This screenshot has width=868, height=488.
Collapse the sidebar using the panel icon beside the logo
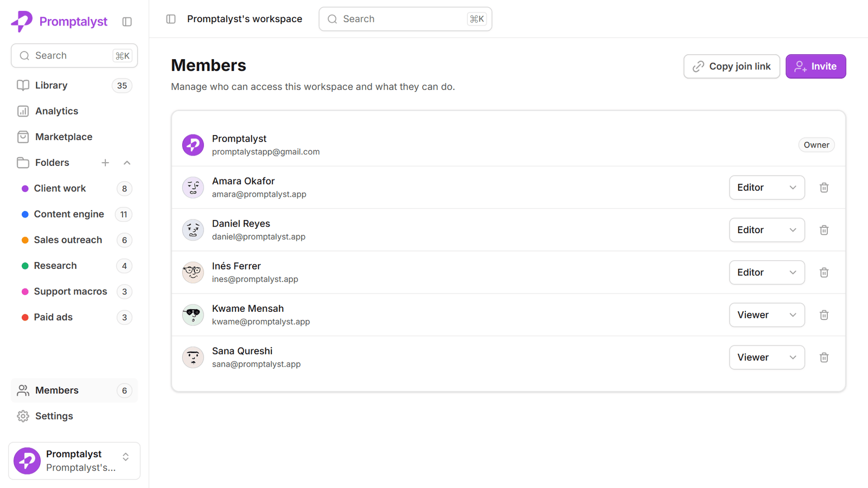[127, 22]
